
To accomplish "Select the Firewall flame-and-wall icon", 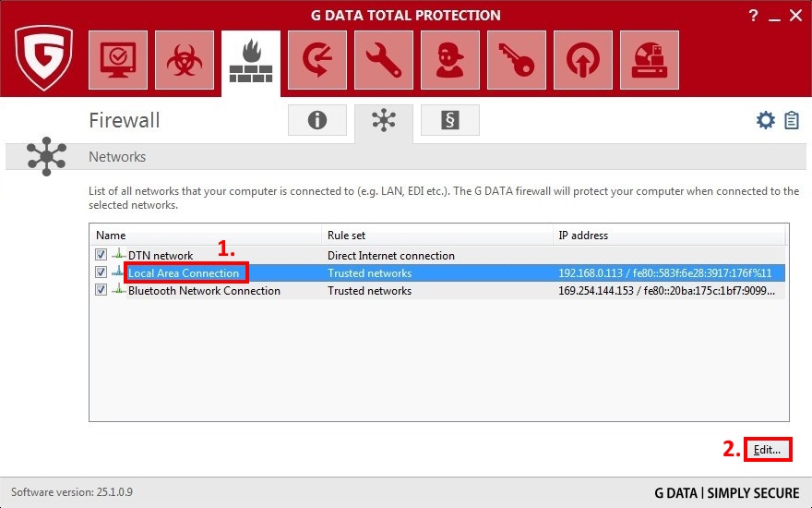I will [251, 62].
